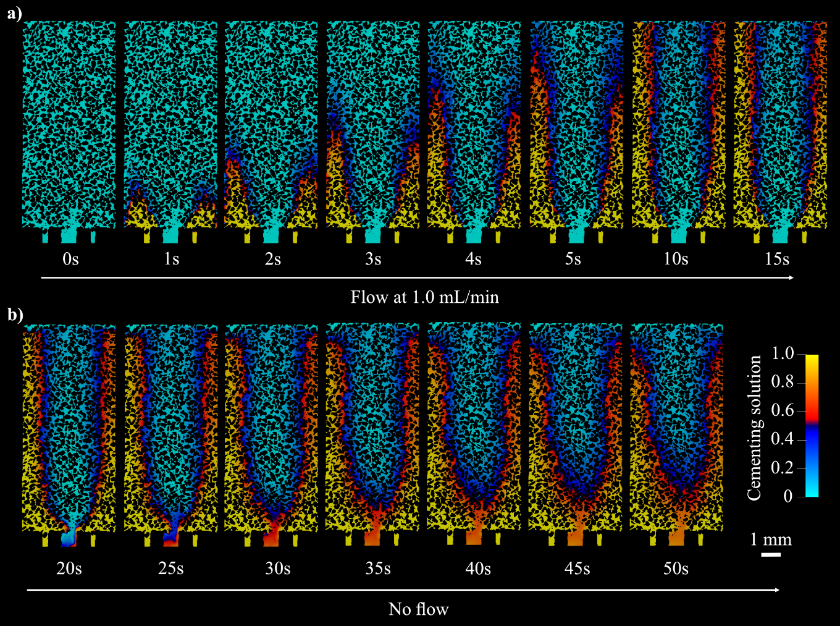Click the '40s' time label
This screenshot has width=840, height=626.
coord(477,569)
